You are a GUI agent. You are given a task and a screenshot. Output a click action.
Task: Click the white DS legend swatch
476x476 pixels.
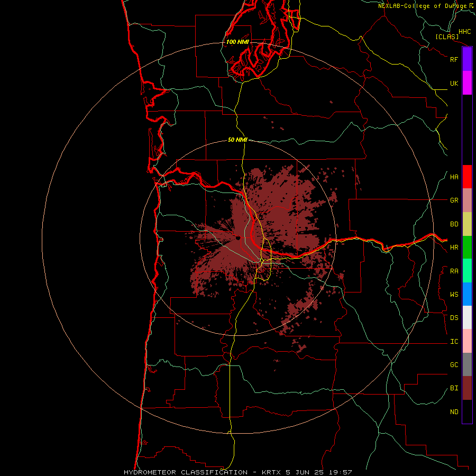tap(467, 317)
